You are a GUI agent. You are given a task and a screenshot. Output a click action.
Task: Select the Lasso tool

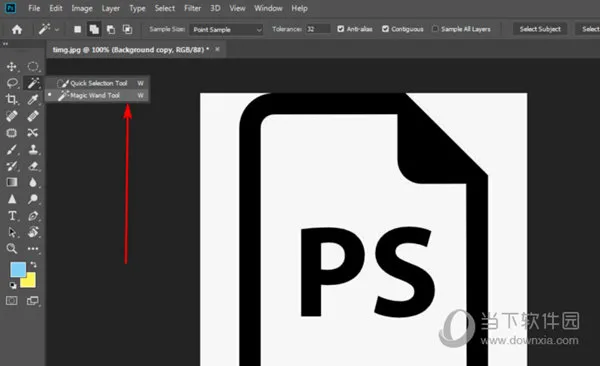coord(12,83)
